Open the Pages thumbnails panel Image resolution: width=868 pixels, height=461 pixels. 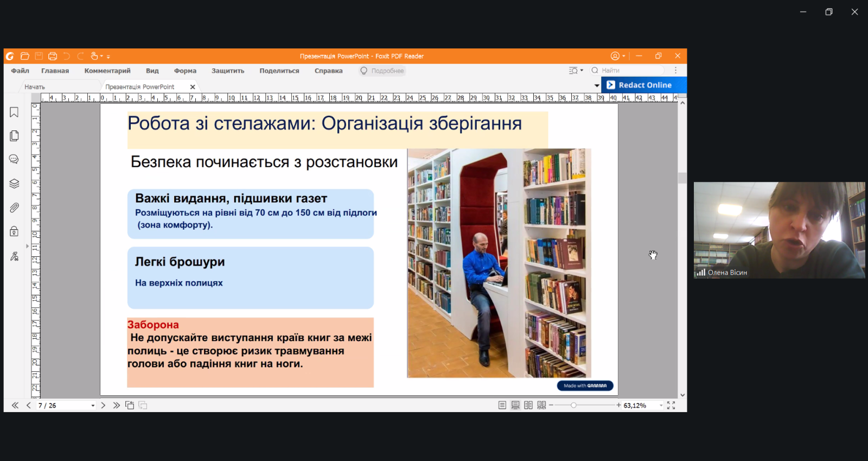pos(14,136)
